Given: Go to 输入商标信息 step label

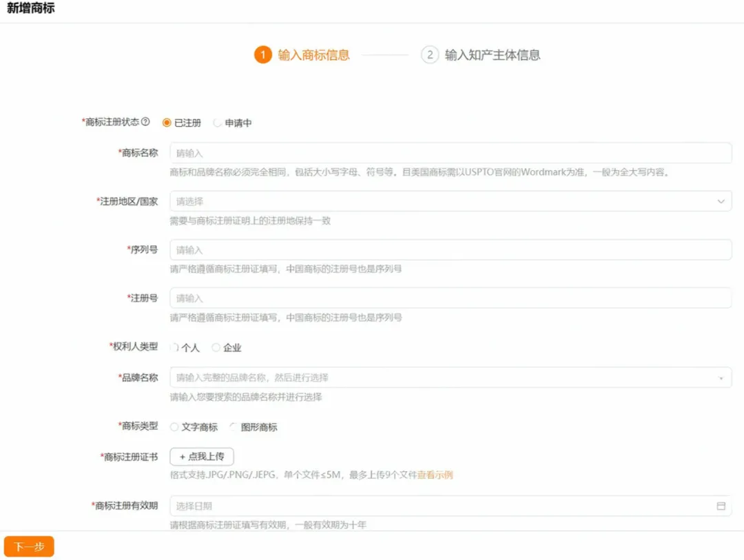Looking at the screenshot, I should 313,55.
